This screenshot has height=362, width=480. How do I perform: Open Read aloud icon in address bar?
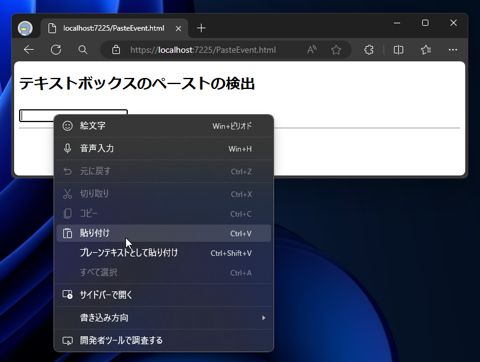coord(312,50)
